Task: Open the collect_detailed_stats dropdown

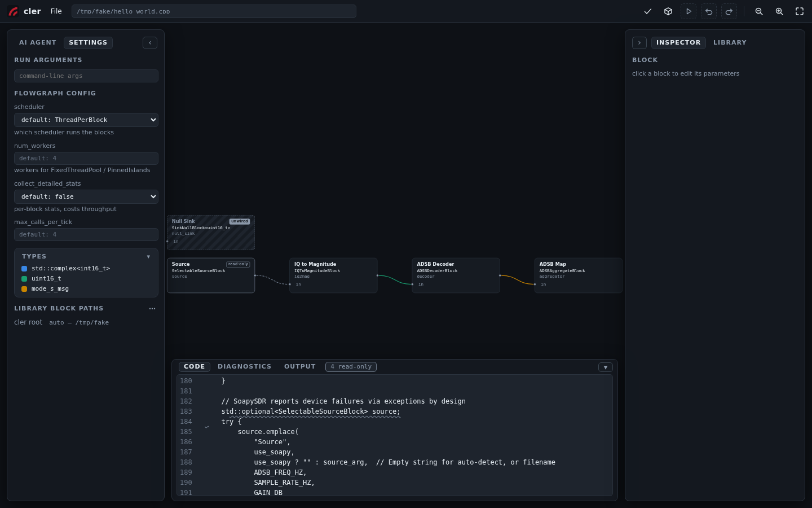Action: (x=86, y=196)
